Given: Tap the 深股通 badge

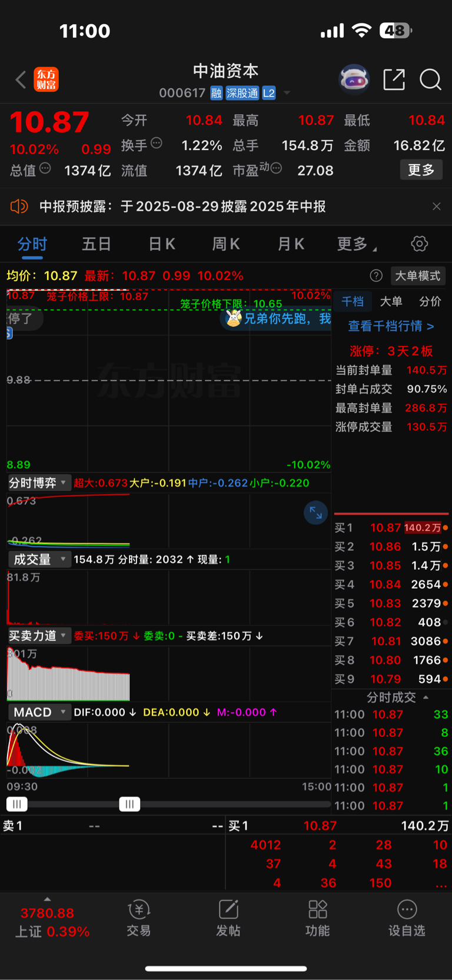Looking at the screenshot, I should pos(242,93).
